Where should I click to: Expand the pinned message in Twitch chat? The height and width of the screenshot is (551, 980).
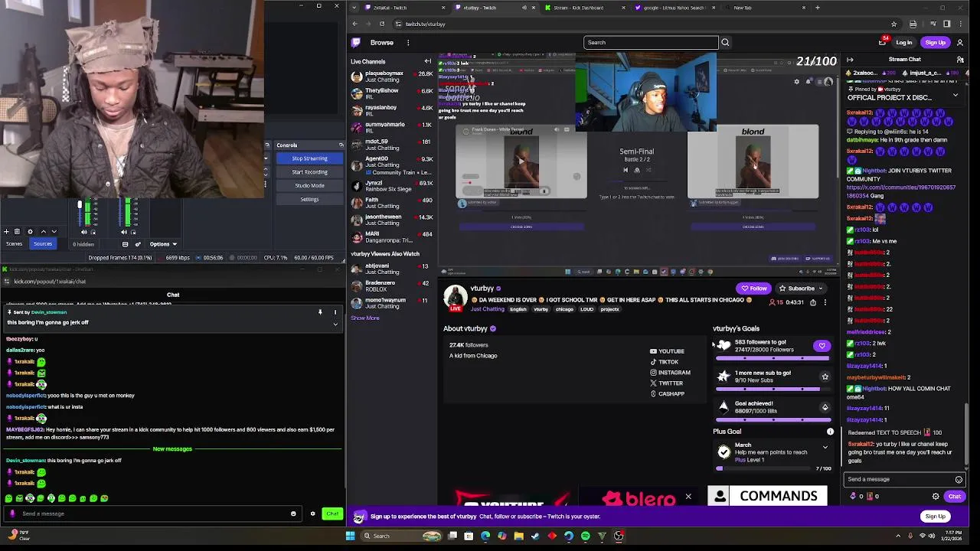coord(955,95)
